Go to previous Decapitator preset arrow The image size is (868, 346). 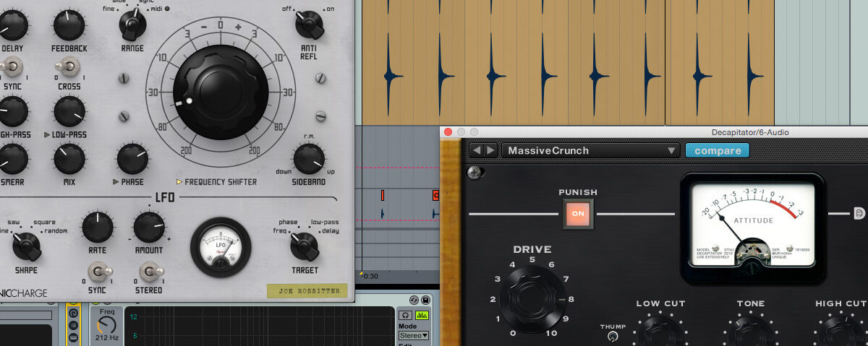pyautogui.click(x=477, y=150)
